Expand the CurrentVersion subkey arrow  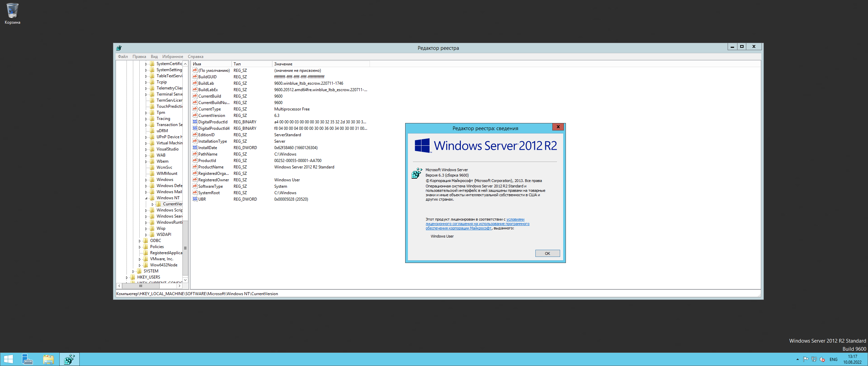pyautogui.click(x=153, y=204)
